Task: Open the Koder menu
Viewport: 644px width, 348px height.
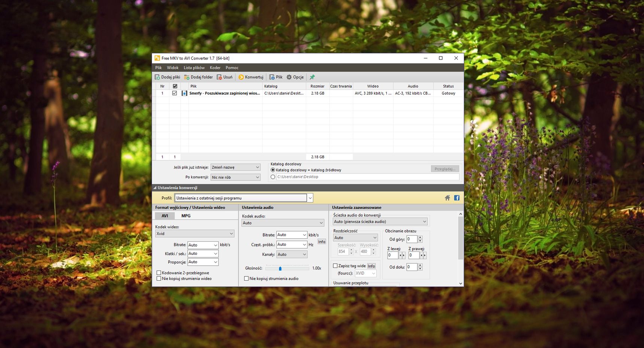Action: point(215,68)
